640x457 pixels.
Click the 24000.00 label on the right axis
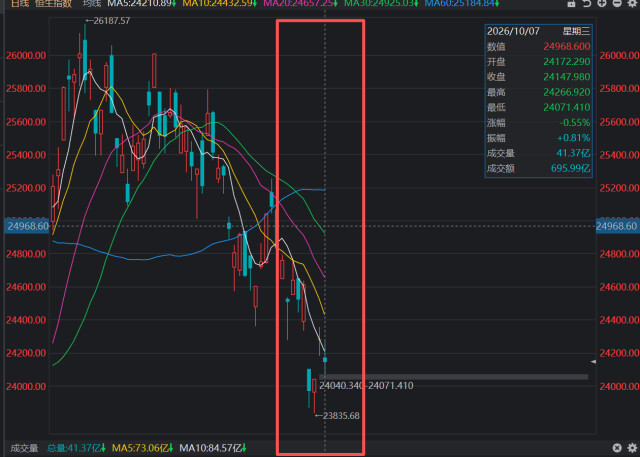619,386
